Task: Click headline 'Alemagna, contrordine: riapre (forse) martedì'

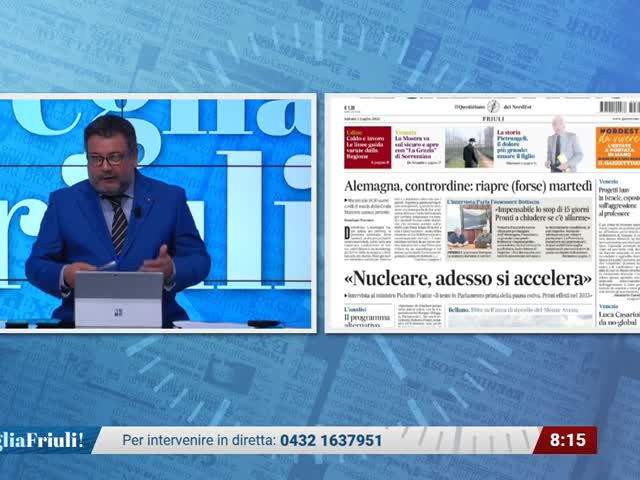Action: tap(468, 186)
